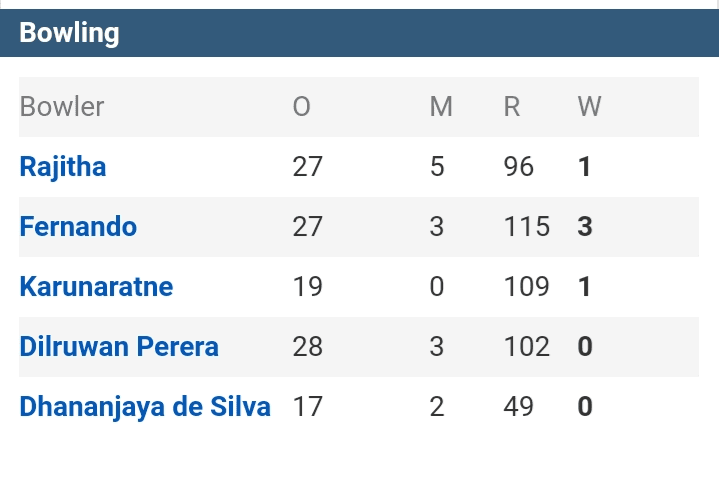Click the Karunaratne bowler name
Screen dimensions: 719x480
(96, 287)
